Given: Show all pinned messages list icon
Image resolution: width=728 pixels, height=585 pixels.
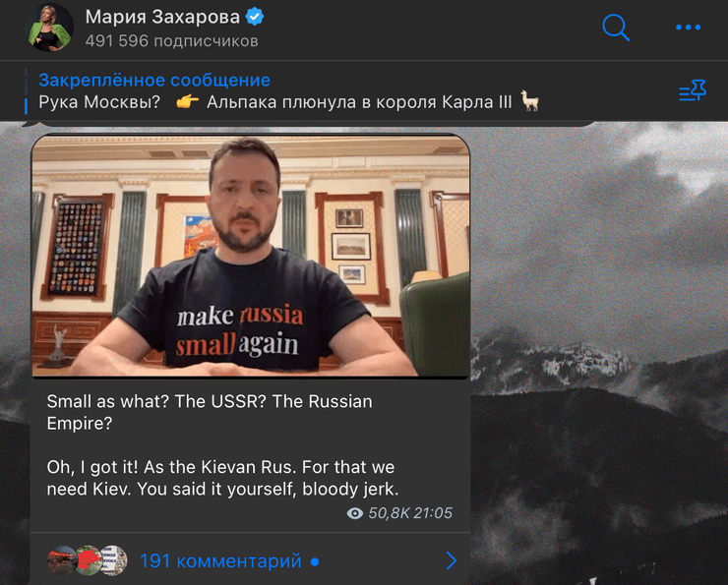Looking at the screenshot, I should click(693, 90).
